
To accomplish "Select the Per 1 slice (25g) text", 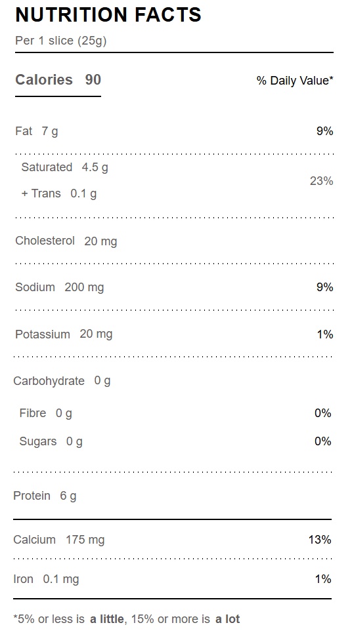I will 61,41.
